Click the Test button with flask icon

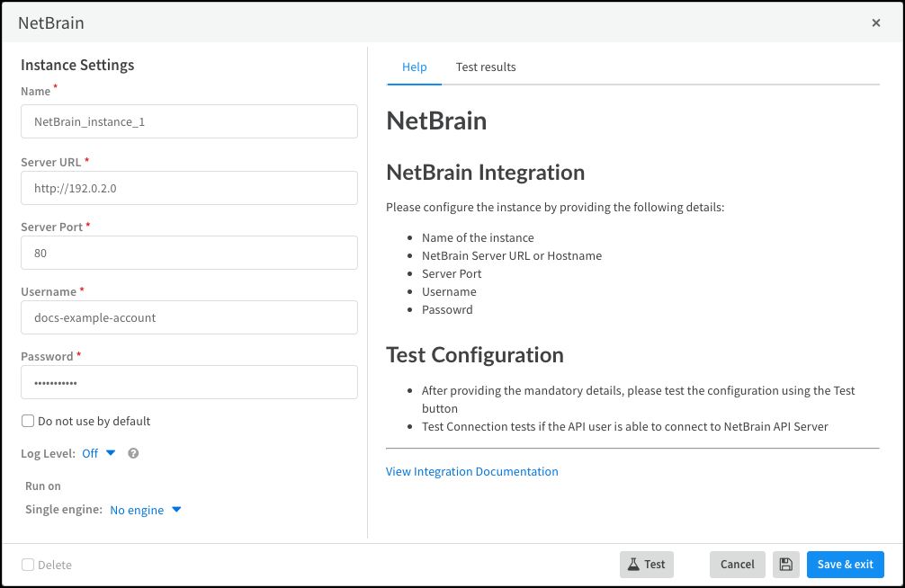(646, 565)
